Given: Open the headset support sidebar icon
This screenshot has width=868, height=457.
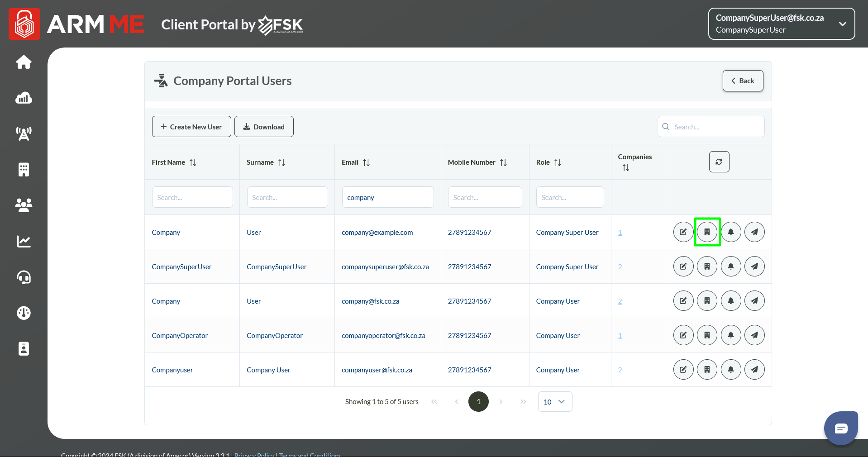Looking at the screenshot, I should point(24,277).
